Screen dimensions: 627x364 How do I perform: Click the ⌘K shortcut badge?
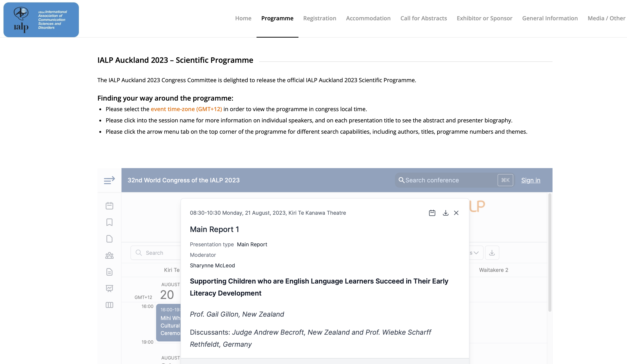click(505, 180)
